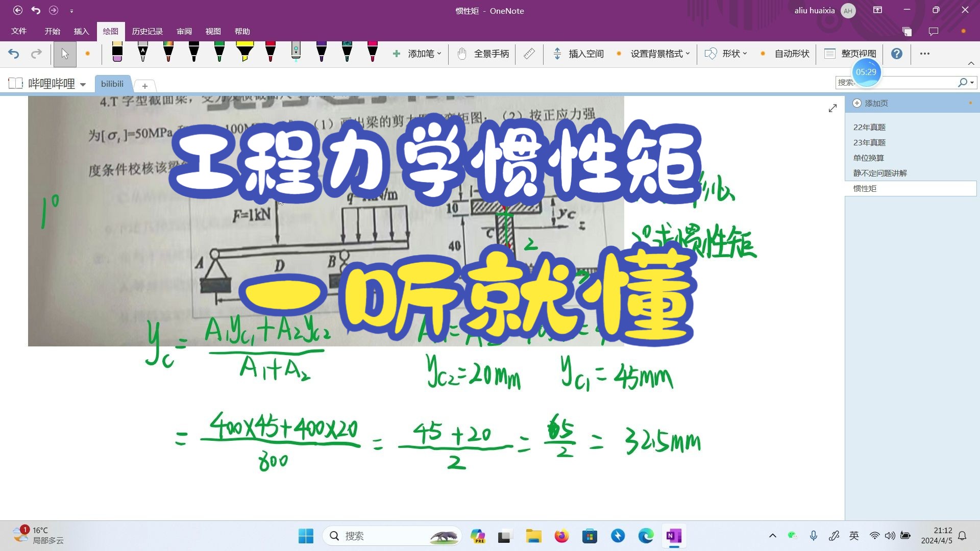Screen dimensions: 980x551
Task: Open the comments speech bubble icon
Action: coord(934,32)
